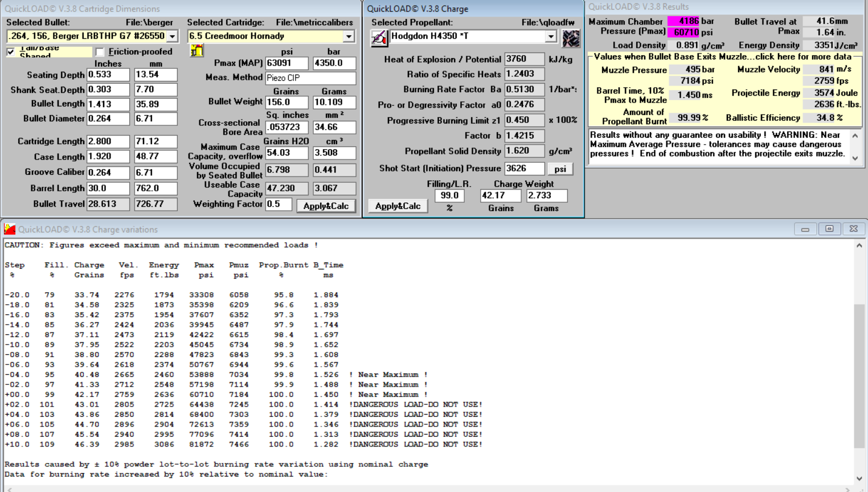Click Apply&Calc in Cartridge Dimensions window

coord(326,206)
